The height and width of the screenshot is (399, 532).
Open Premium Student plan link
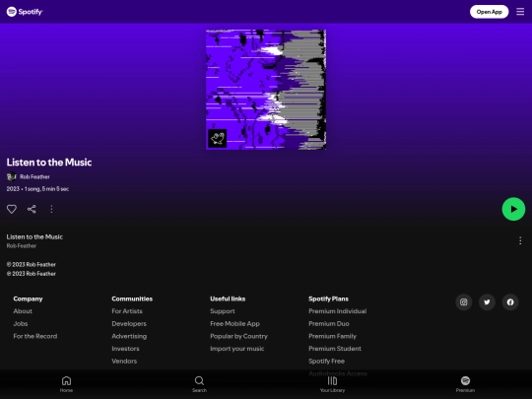click(x=335, y=349)
